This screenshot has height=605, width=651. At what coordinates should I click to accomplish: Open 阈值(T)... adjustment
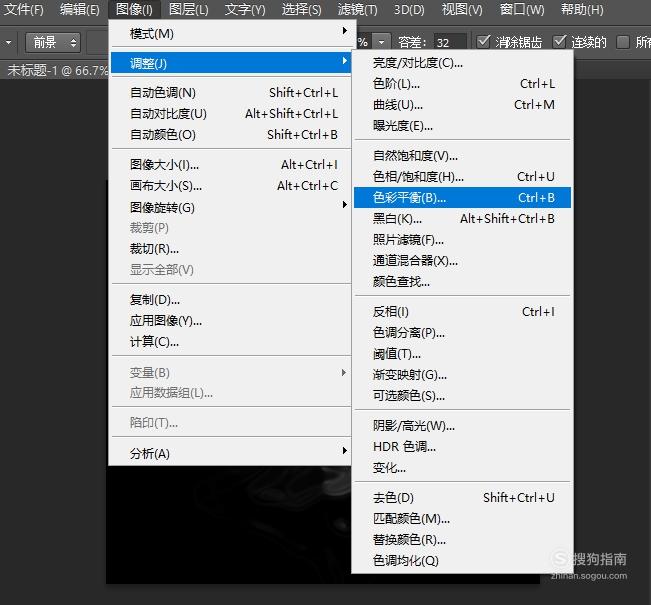(x=462, y=354)
